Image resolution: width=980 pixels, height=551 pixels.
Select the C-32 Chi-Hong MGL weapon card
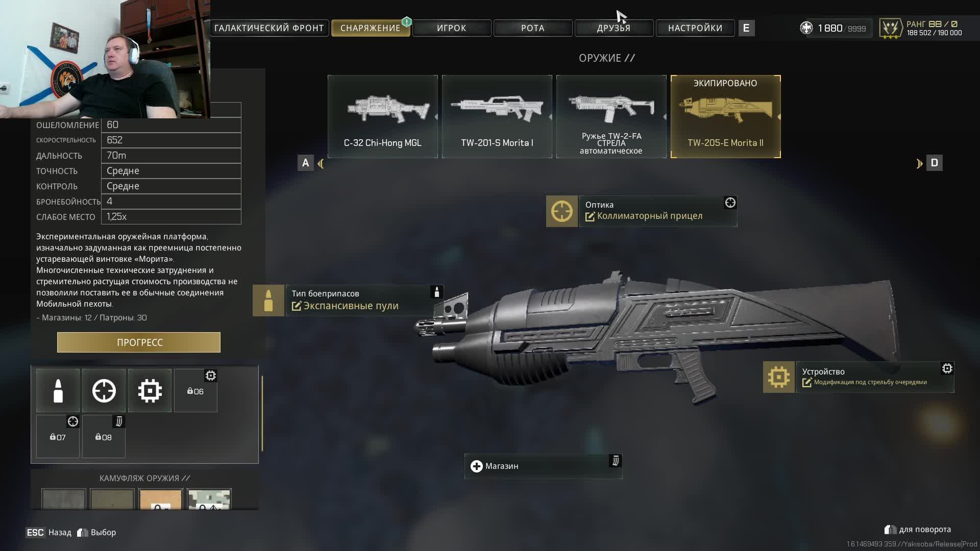coord(383,117)
